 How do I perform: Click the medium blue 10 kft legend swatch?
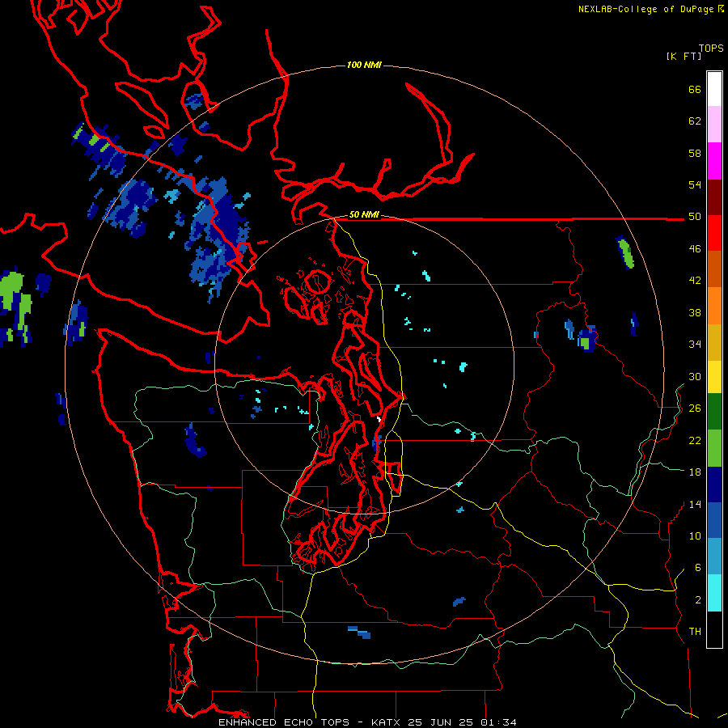714,520
